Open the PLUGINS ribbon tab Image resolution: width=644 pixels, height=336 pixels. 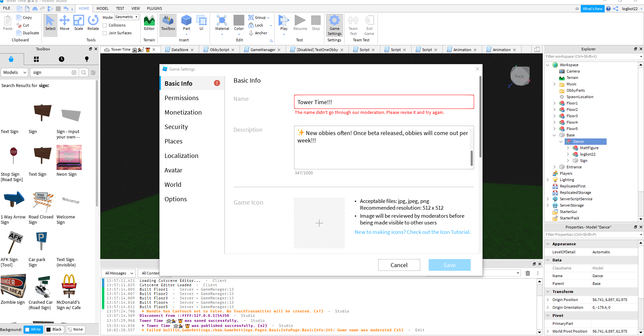point(154,8)
